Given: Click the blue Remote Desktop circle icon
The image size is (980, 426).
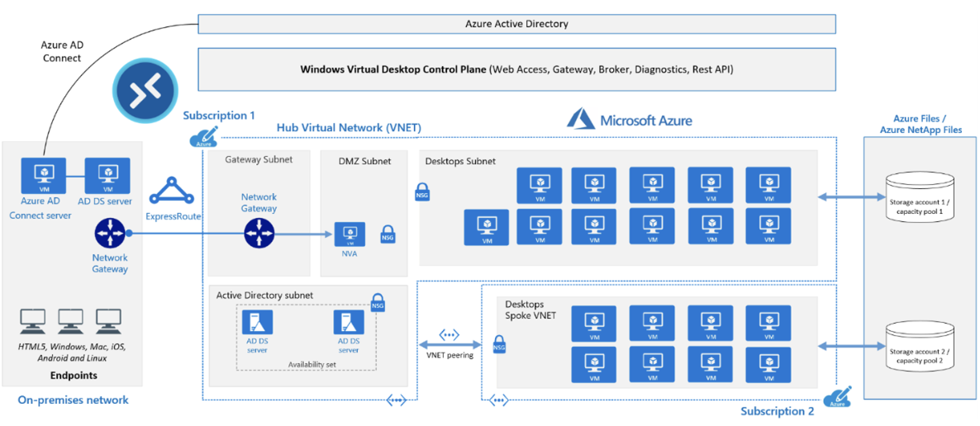Looking at the screenshot, I should click(x=145, y=92).
